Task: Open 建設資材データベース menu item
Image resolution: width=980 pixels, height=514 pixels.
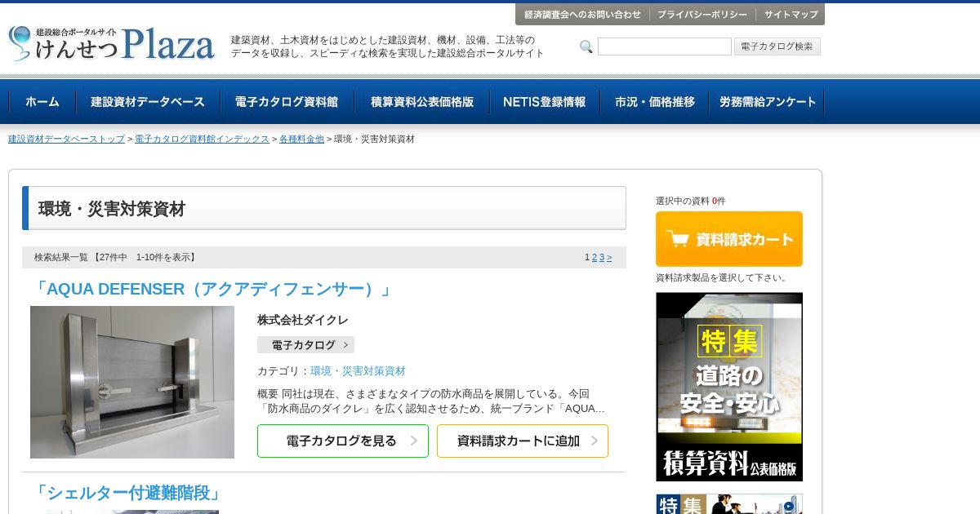Action: coord(148,102)
